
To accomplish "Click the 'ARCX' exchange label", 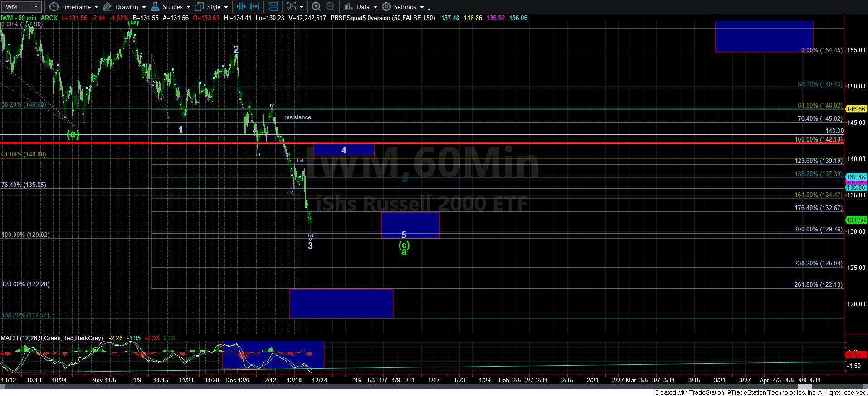I will click(x=49, y=18).
